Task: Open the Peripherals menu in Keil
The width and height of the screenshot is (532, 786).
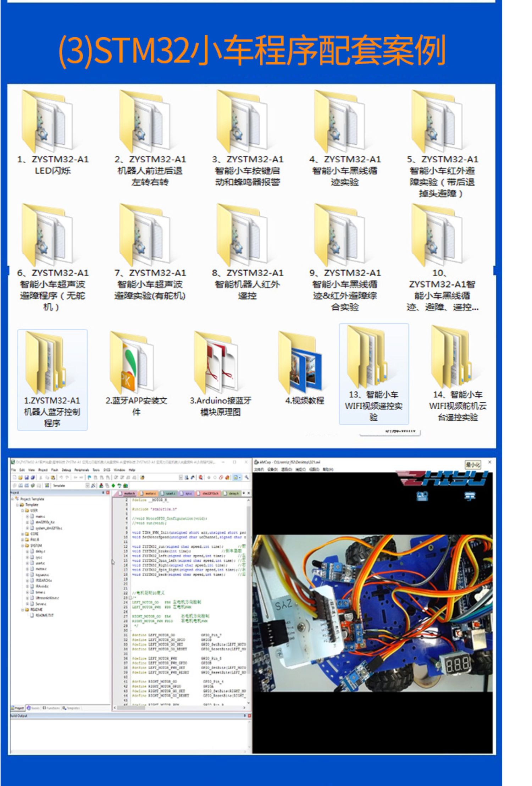Action: click(82, 470)
